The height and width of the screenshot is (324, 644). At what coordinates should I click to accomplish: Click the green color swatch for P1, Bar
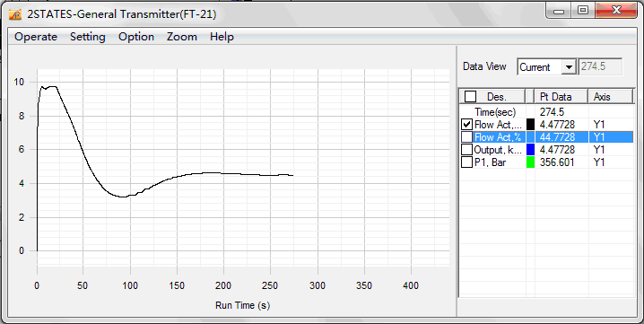coord(530,162)
